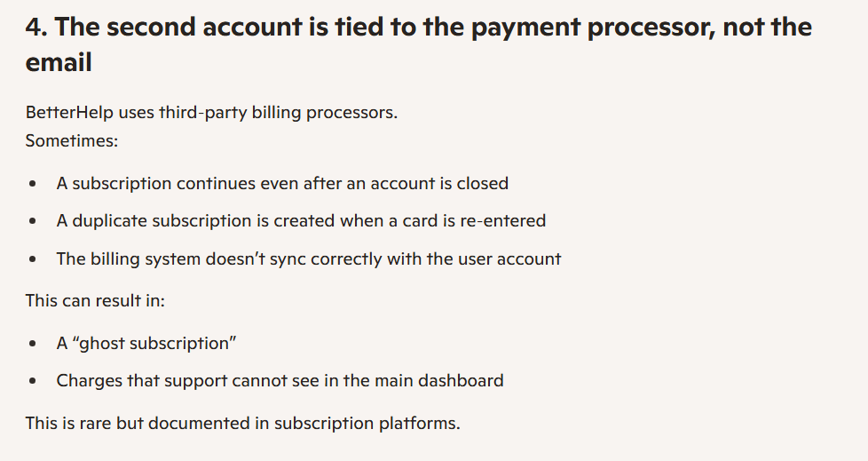Click the billing system sync bullet text
Screen dimensions: 868x461
pos(309,259)
